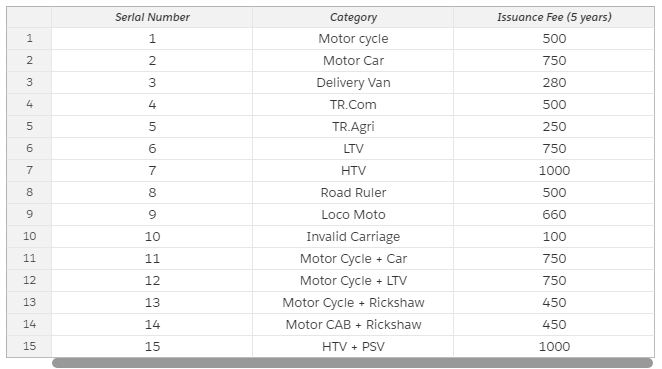Click the TR.Com category cell
The height and width of the screenshot is (369, 662).
click(x=353, y=105)
